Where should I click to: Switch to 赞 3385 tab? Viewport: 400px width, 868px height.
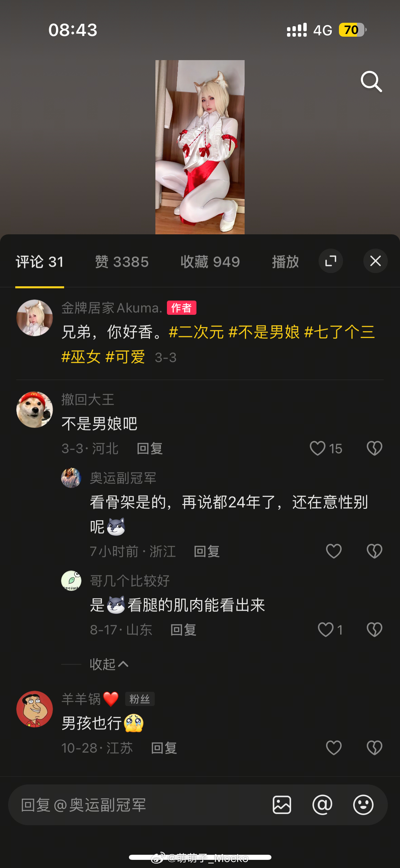[122, 262]
